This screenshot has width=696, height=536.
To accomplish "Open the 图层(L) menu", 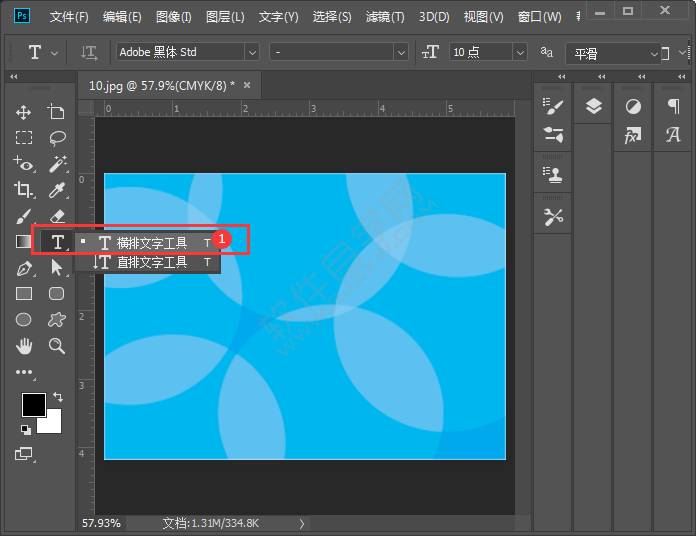I will 225,17.
